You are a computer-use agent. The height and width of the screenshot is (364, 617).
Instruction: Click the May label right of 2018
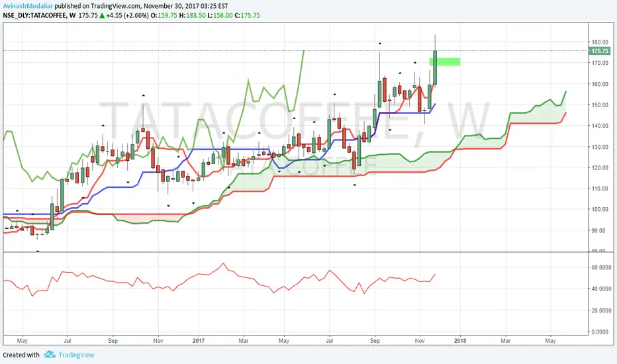tap(551, 340)
